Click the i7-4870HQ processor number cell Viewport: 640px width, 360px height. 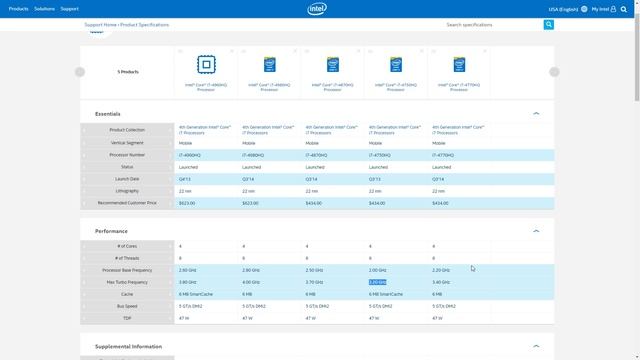click(316, 155)
